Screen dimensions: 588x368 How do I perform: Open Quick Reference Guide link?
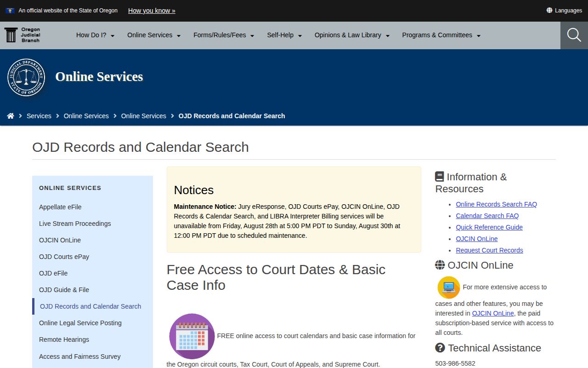489,227
